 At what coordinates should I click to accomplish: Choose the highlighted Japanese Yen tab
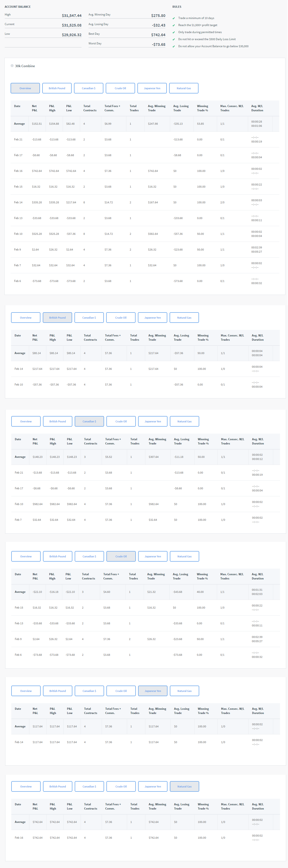point(153,691)
